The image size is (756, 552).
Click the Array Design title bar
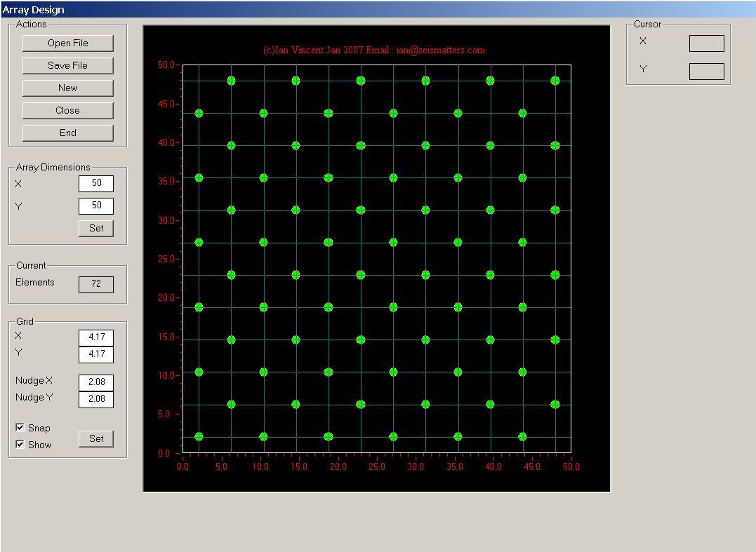pos(378,10)
